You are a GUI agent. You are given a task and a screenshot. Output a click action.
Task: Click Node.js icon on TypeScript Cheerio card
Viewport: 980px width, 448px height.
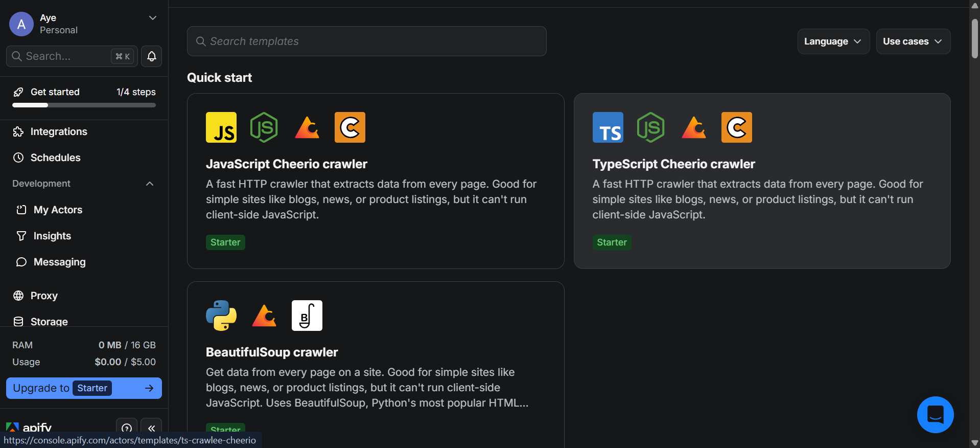point(651,127)
